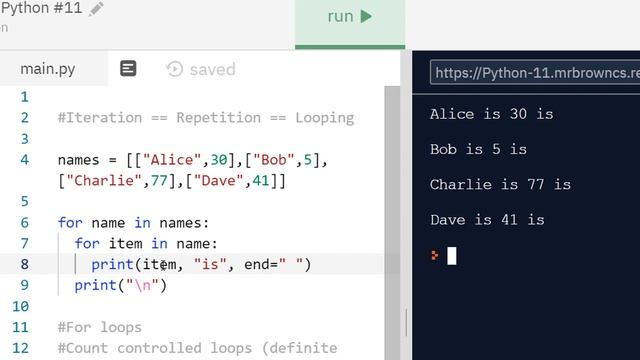Screen dimensions: 640x360
Task: Click the print(item, "is", end=" ") line
Action: [x=201, y=264]
